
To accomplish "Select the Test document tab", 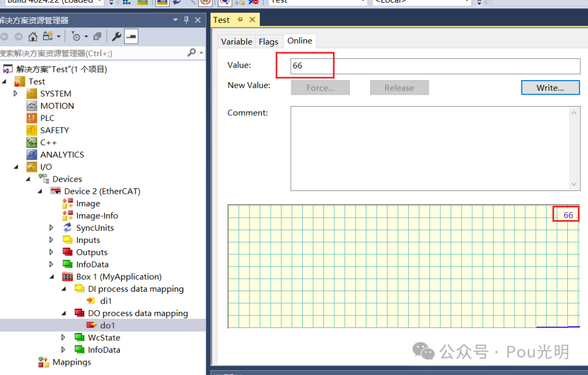I will tap(221, 20).
